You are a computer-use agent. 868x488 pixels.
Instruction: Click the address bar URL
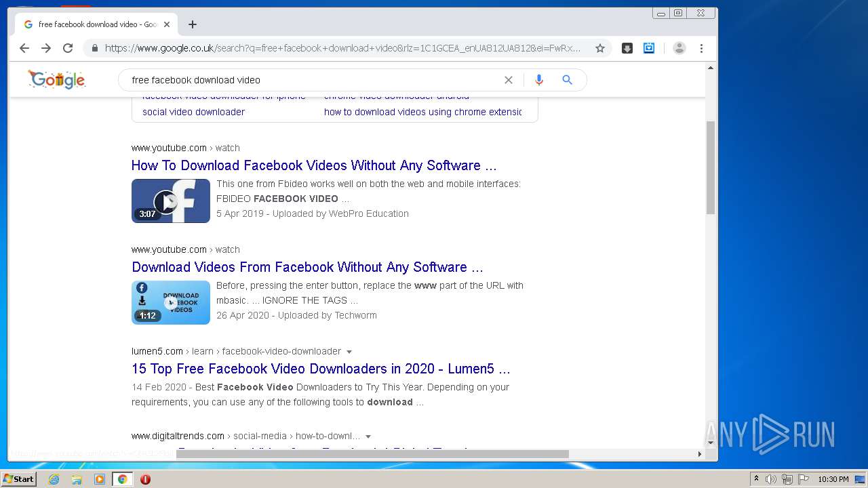pyautogui.click(x=342, y=48)
